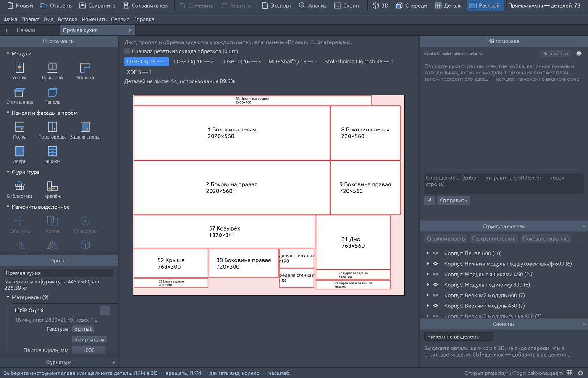Insert Ящики drawers

52,155
